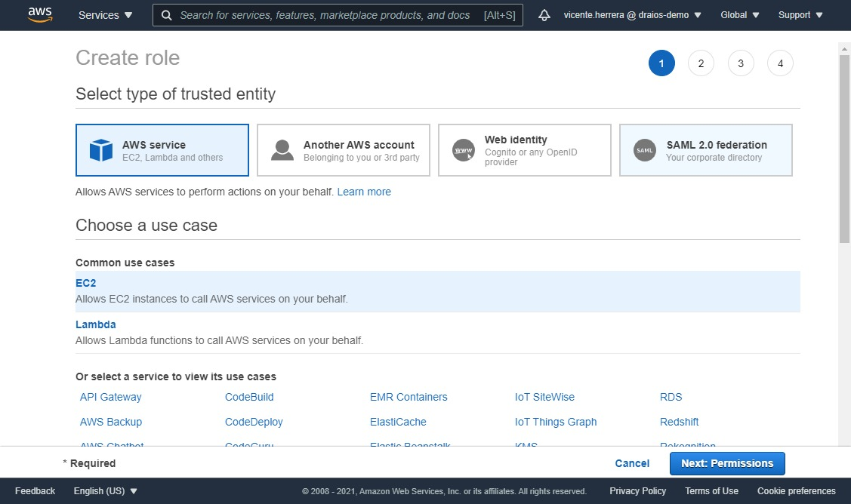Go to wizard step 1

pos(661,63)
